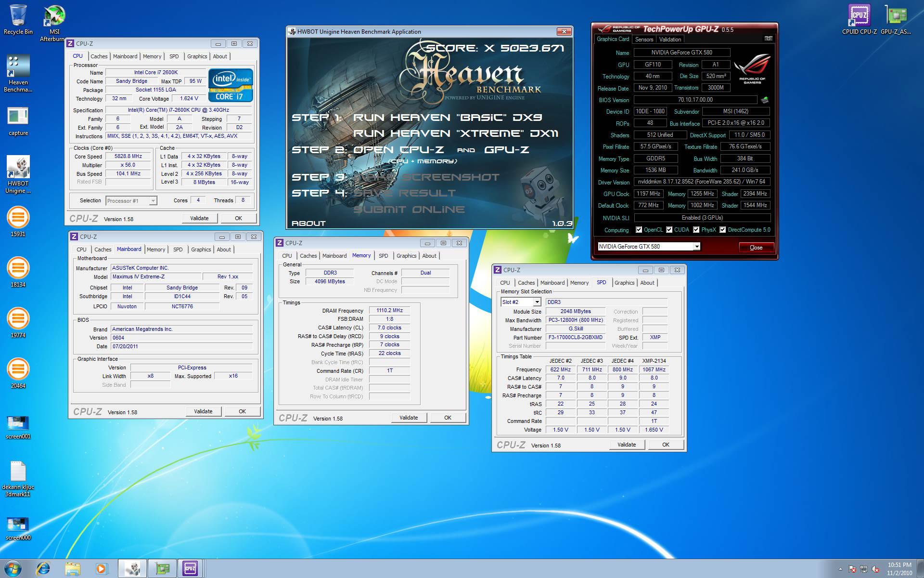Click the Intel Core i7 logo in CPU-Z
The width and height of the screenshot is (924, 578).
click(231, 85)
